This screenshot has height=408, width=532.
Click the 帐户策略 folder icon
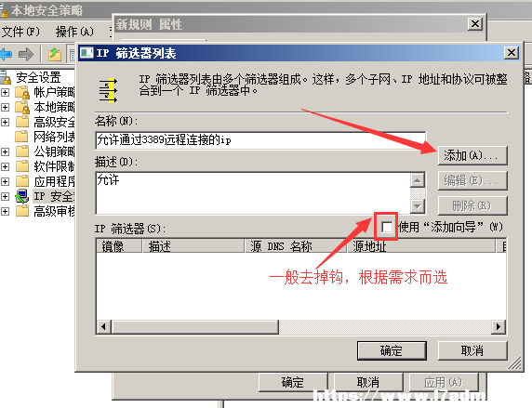coord(22,92)
